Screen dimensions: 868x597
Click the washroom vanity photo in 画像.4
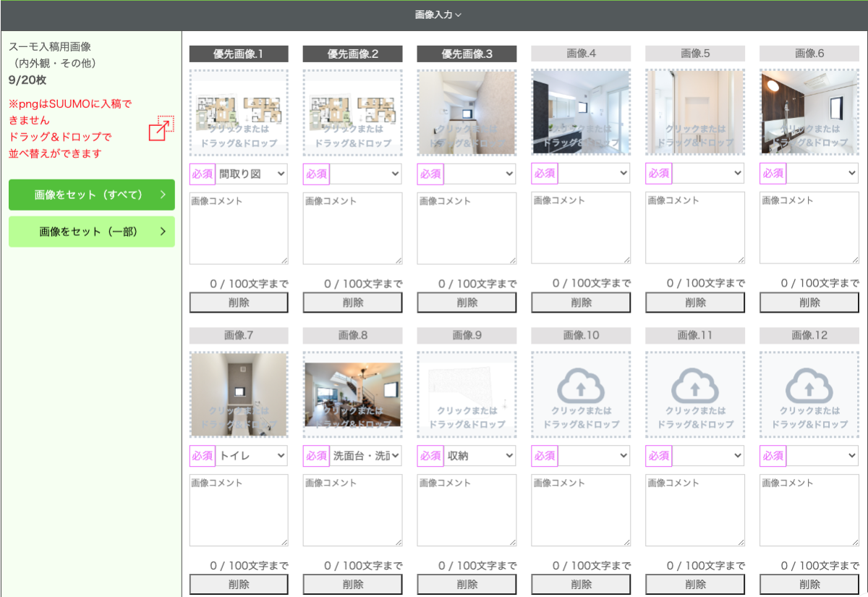(x=581, y=112)
